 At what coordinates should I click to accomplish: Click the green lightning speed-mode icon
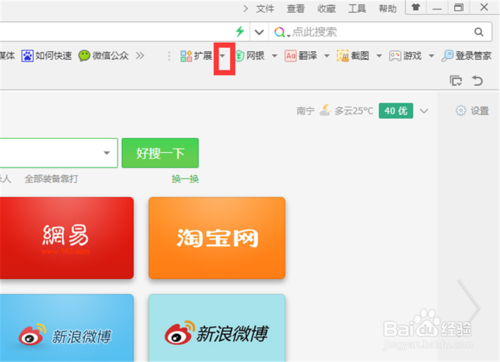(x=240, y=32)
